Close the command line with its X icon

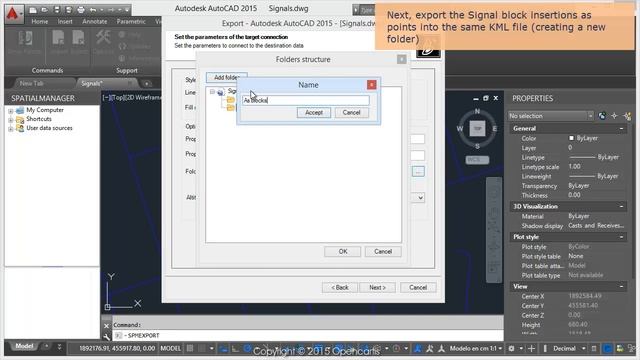(107, 325)
